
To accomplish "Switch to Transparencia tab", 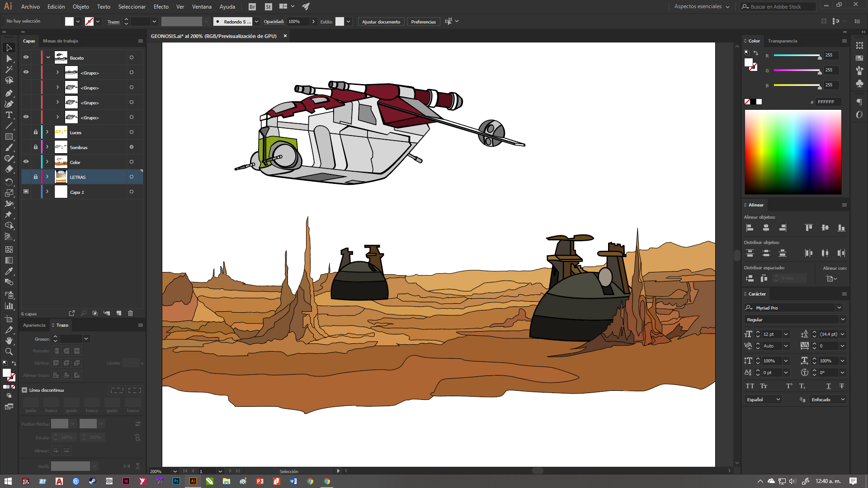I will [x=782, y=41].
